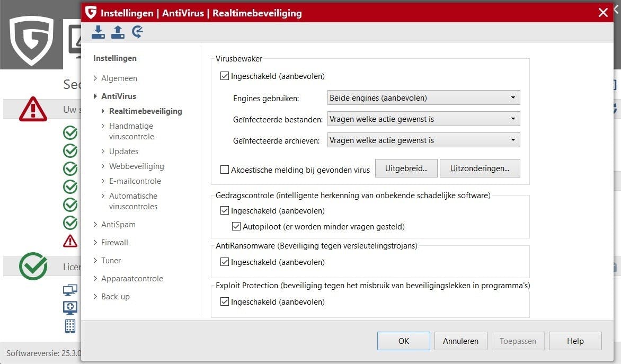The width and height of the screenshot is (621, 364).
Task: Click the mobile device keypad icon
Action: (x=70, y=326)
